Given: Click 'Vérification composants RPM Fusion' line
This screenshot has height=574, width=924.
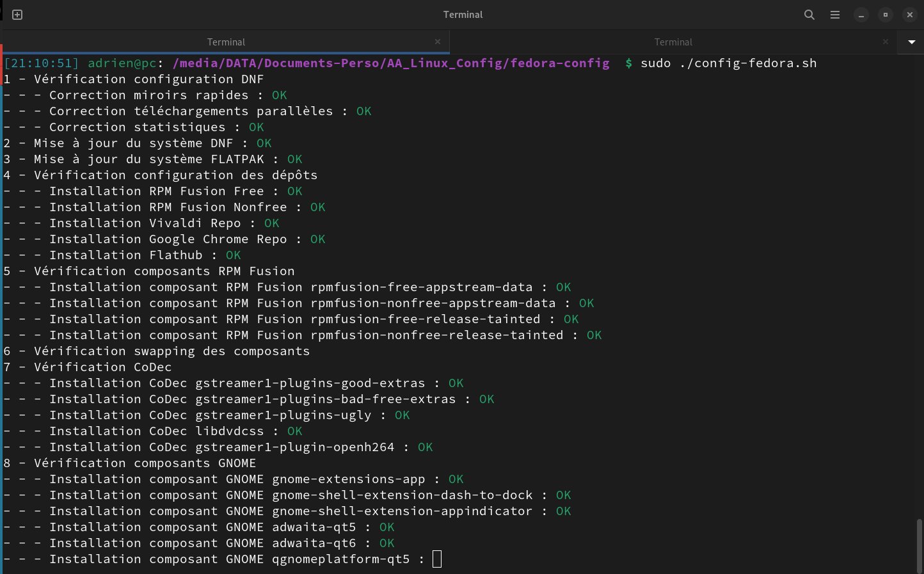Looking at the screenshot, I should (149, 271).
